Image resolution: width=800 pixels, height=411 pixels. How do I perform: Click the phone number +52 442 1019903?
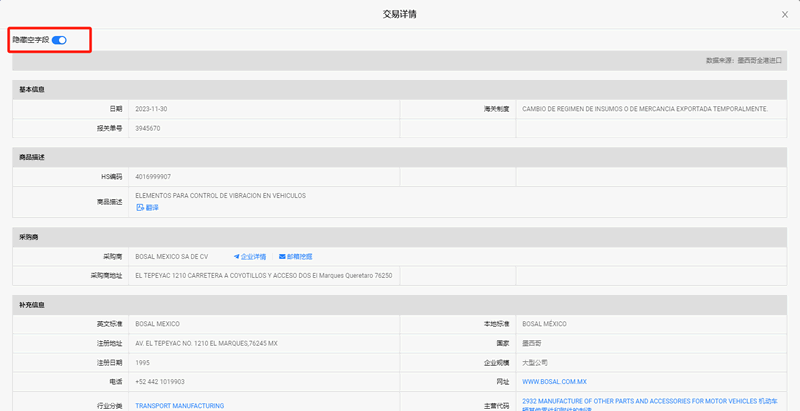click(x=160, y=381)
